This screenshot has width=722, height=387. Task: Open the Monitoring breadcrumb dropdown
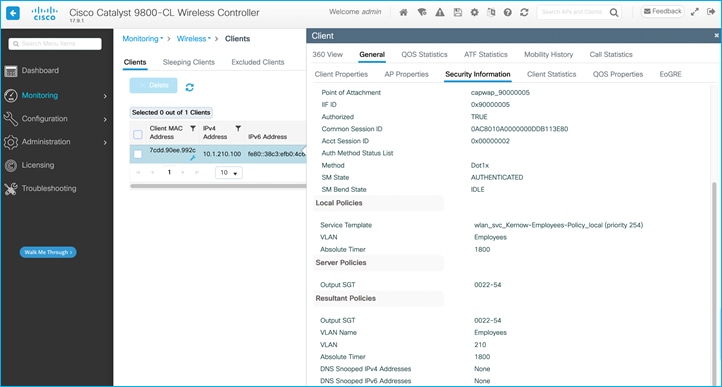(x=143, y=39)
